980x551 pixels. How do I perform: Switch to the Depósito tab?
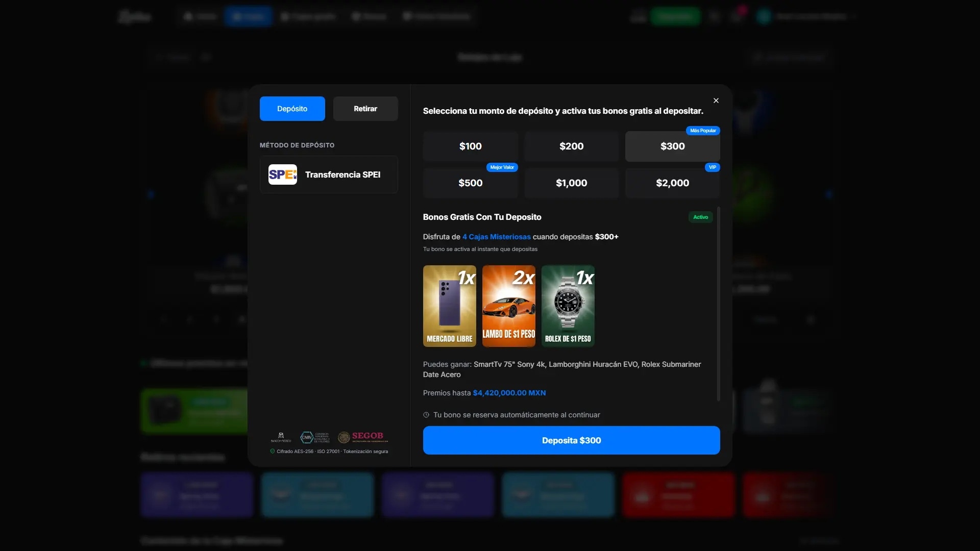tap(292, 109)
